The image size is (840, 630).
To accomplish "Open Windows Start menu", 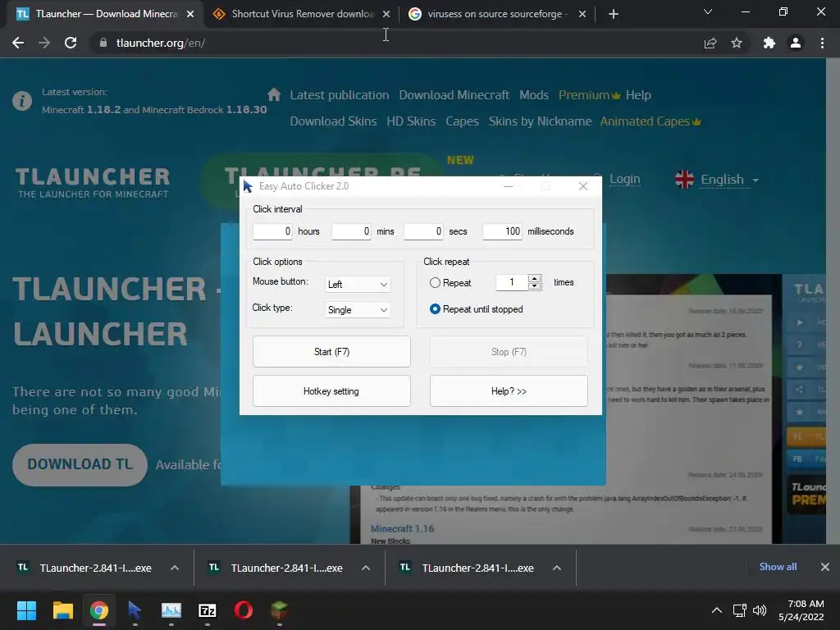I will [x=26, y=610].
